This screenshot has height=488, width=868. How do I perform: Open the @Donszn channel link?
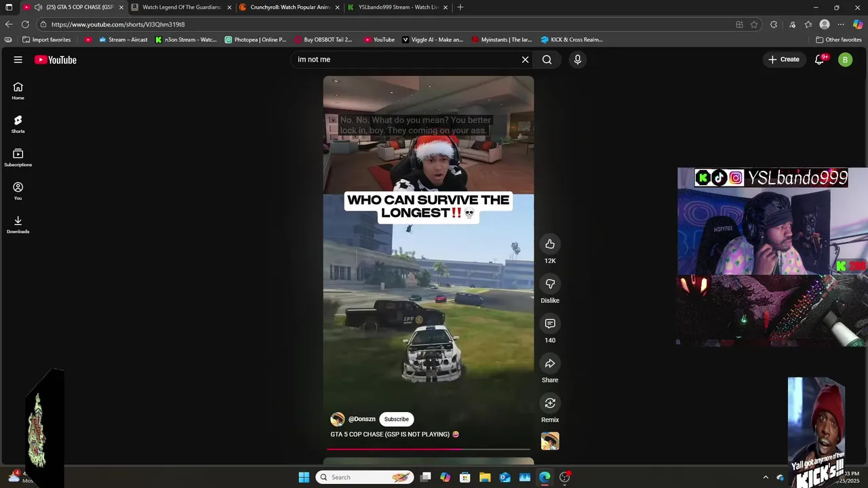click(361, 419)
